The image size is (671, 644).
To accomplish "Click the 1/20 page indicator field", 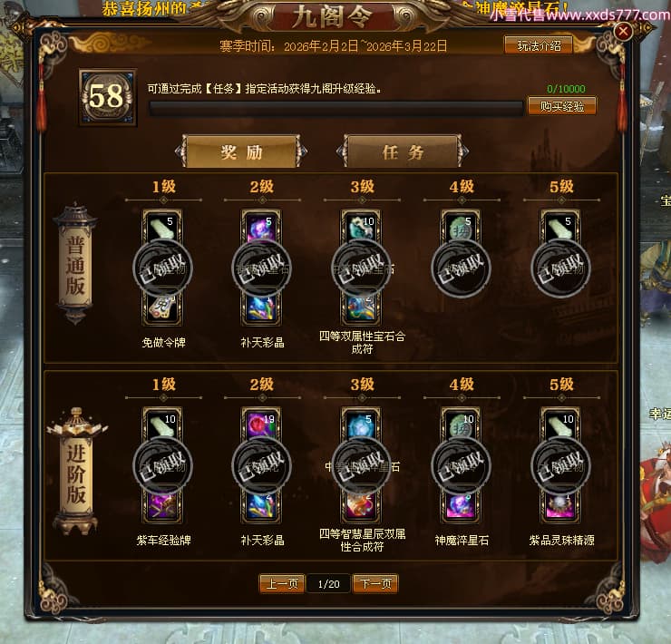I will 328,584.
